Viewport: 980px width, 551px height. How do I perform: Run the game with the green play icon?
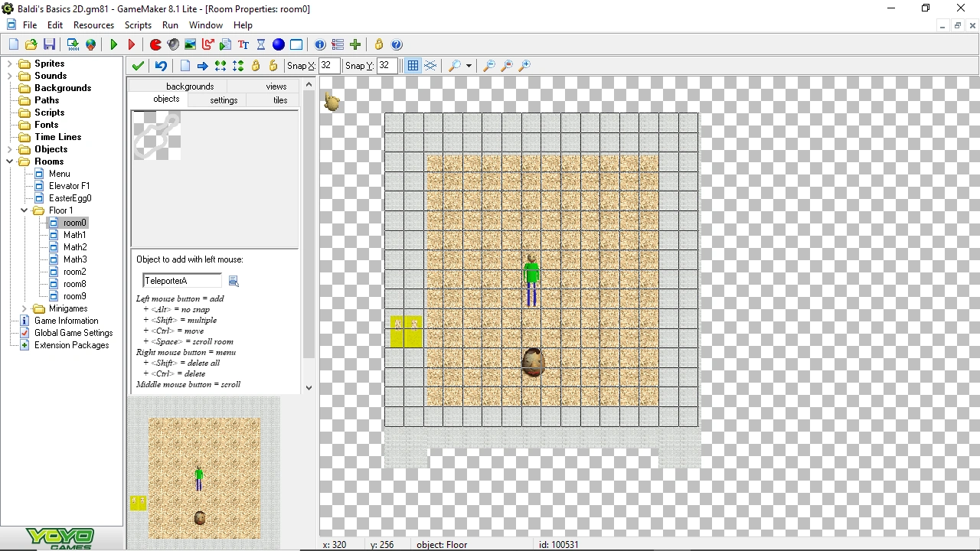[x=113, y=44]
